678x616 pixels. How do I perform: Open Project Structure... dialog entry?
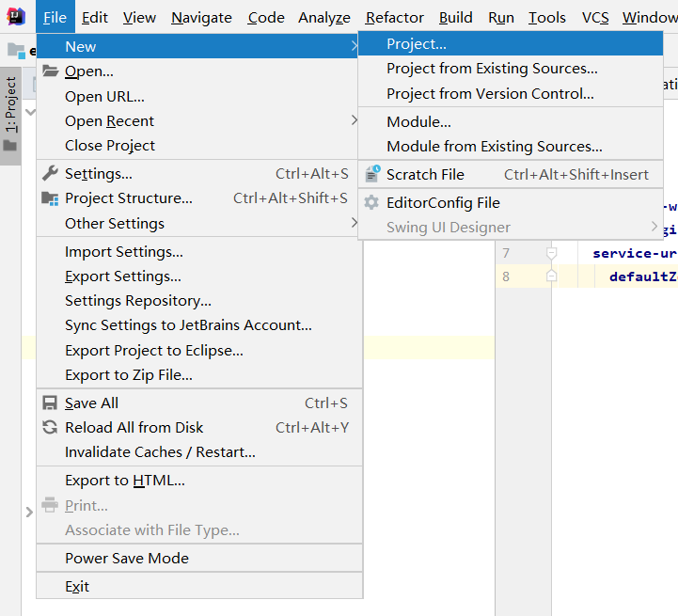(197, 198)
